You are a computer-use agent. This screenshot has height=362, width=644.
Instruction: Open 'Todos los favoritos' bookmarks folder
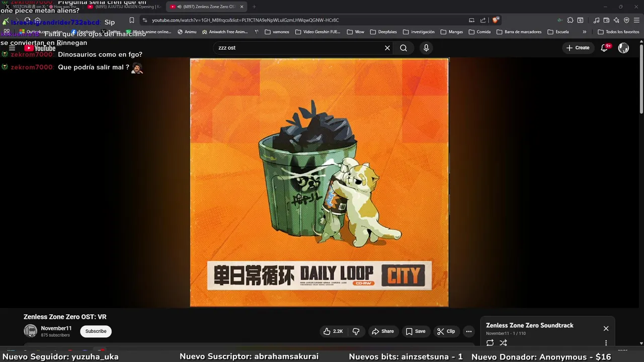point(618,32)
